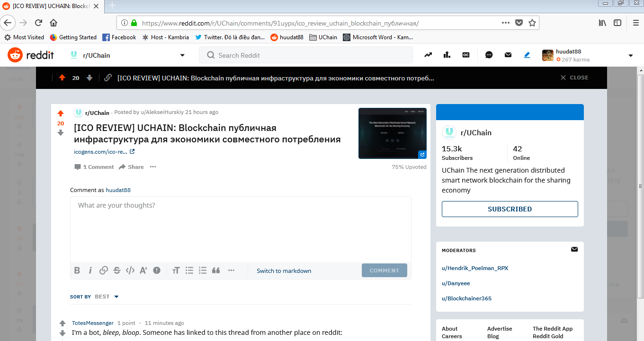Upvote the TotesMessenger comment
The height and width of the screenshot is (341, 644).
63,324
